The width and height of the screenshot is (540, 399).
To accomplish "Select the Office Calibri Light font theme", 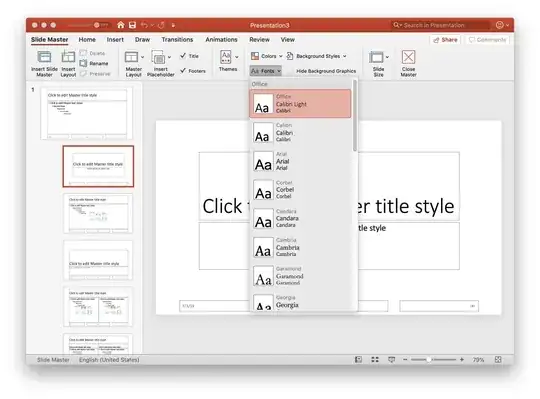I will point(300,104).
